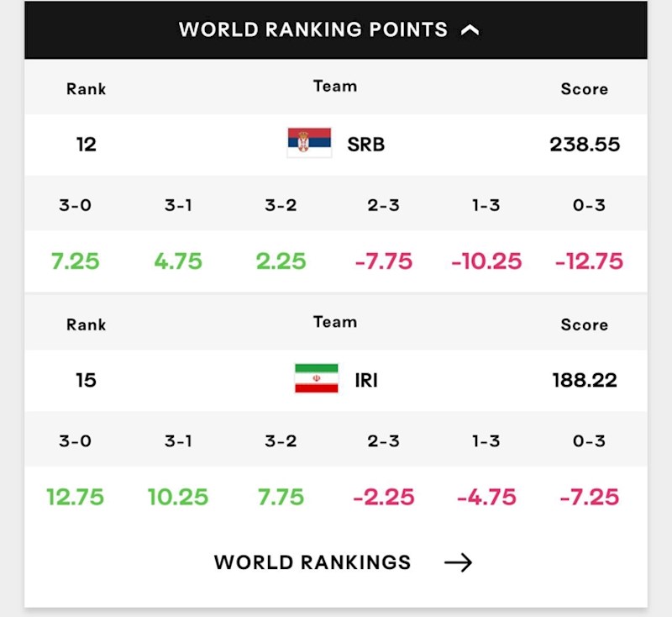Click Iran's rank number 15
This screenshot has height=617, width=672.
(x=86, y=380)
